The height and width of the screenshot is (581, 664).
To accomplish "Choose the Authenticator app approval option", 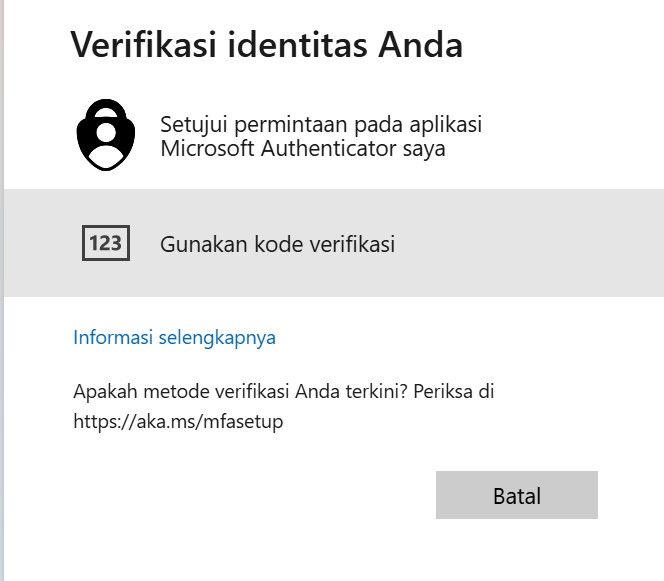I will tap(334, 136).
